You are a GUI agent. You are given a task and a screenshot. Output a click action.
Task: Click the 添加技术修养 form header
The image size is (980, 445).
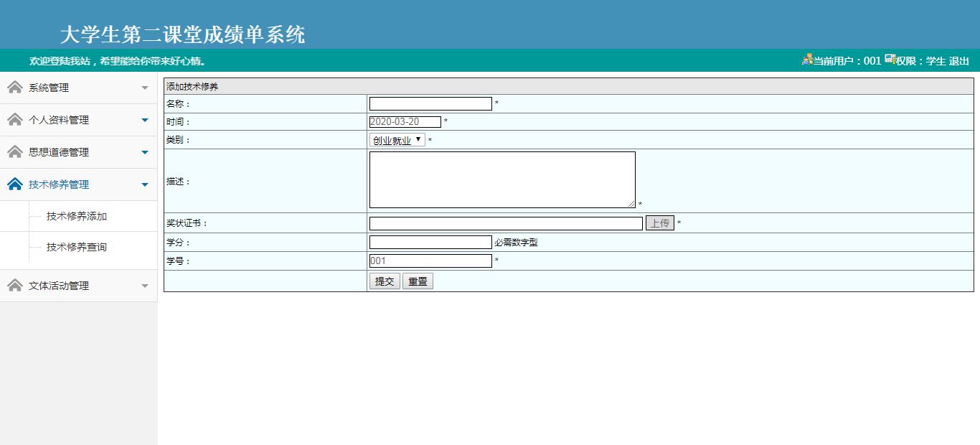(192, 87)
